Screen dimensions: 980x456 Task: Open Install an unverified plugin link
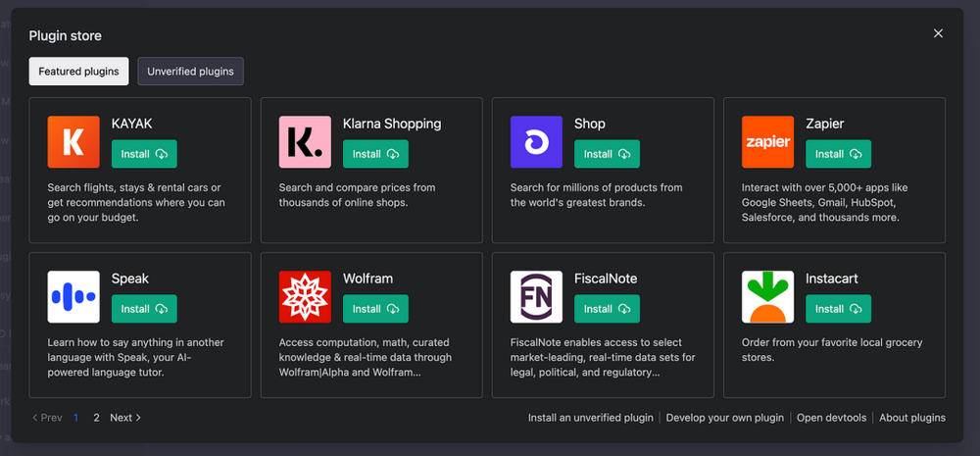[x=591, y=418]
